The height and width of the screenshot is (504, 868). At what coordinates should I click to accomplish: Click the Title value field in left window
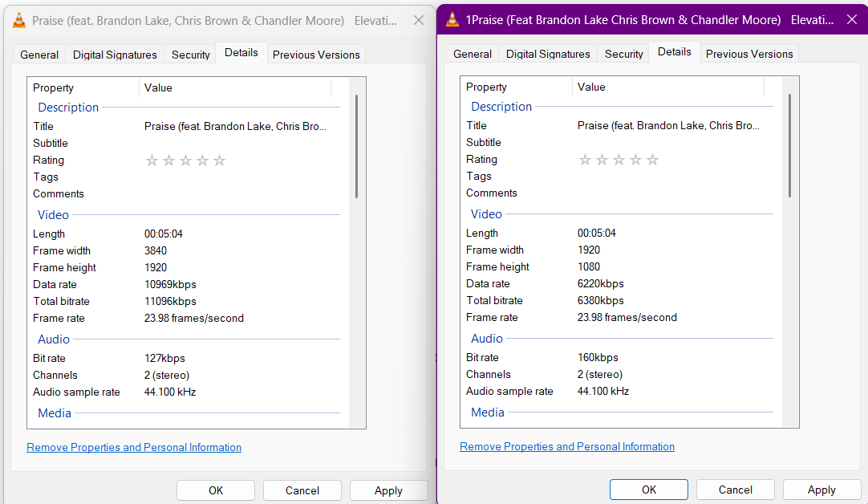pyautogui.click(x=236, y=126)
